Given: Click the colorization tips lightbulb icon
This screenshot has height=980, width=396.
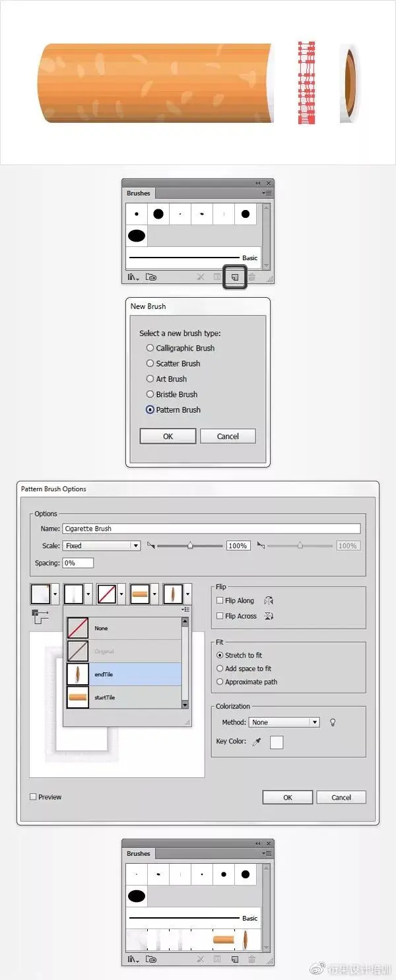Looking at the screenshot, I should click(333, 722).
